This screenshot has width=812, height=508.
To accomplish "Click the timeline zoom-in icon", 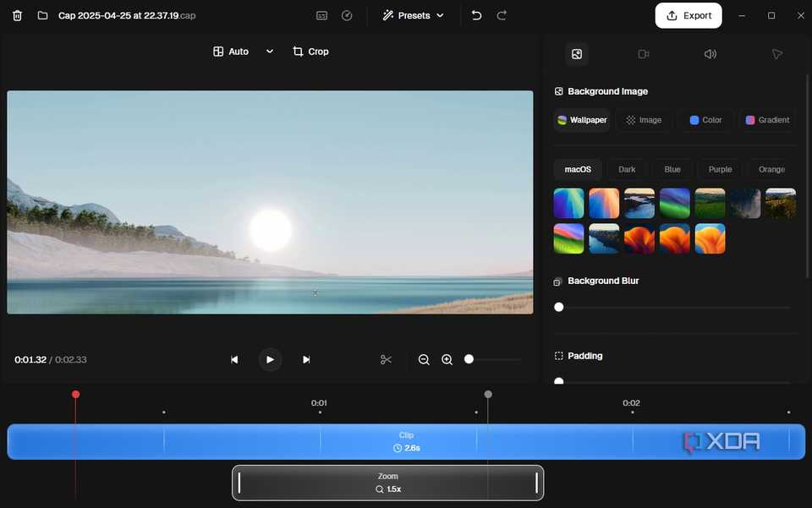I will point(447,359).
